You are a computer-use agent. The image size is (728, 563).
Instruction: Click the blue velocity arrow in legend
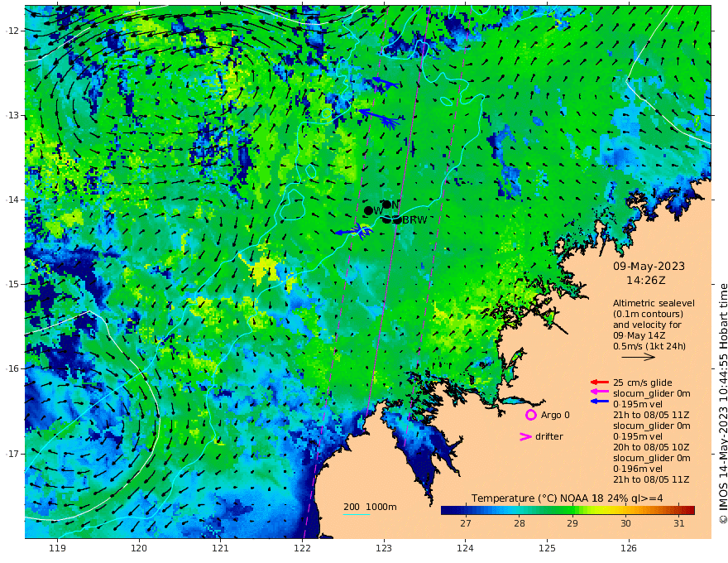click(600, 401)
